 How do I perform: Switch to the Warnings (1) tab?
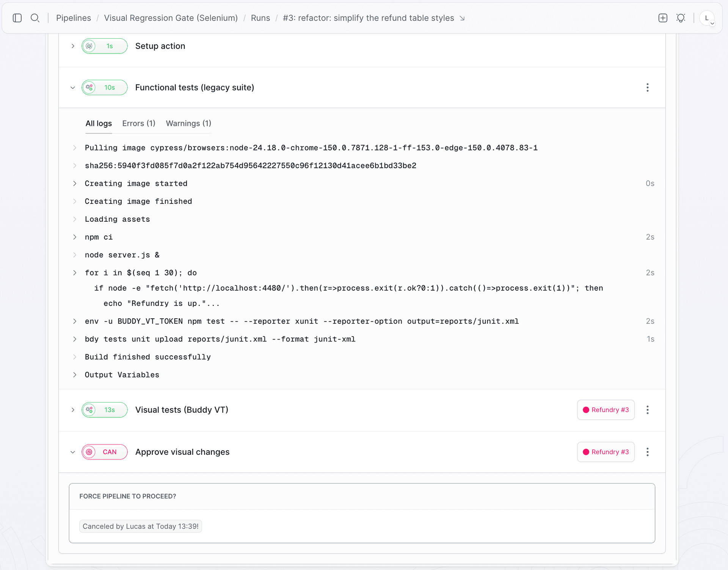click(188, 123)
